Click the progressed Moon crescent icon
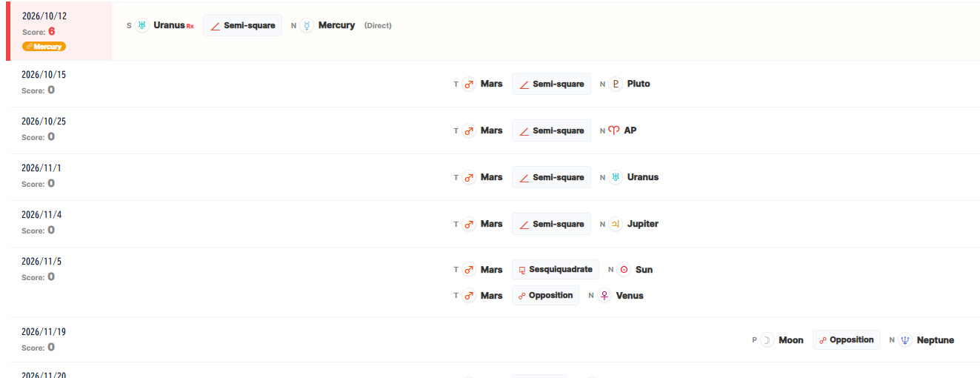Viewport: 980px width, 378px height. 767,340
